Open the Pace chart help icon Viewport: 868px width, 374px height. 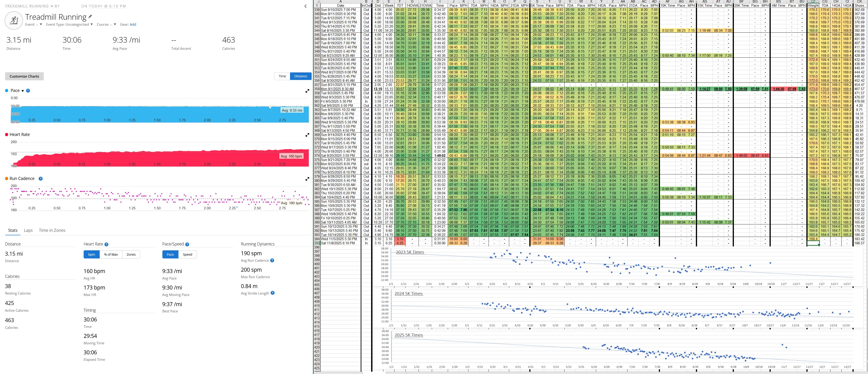(x=28, y=91)
